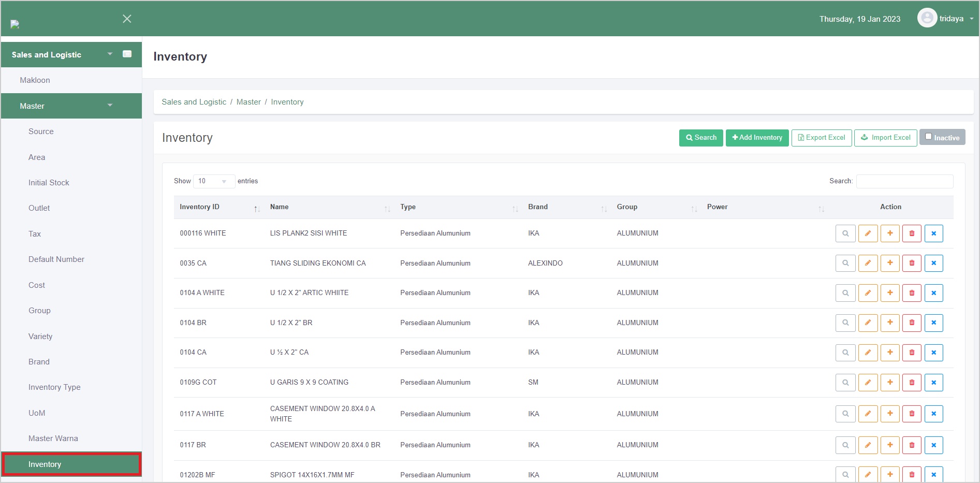Click the red trash icon for 0104 BR
Screen dimensions: 980x483
pyautogui.click(x=912, y=323)
